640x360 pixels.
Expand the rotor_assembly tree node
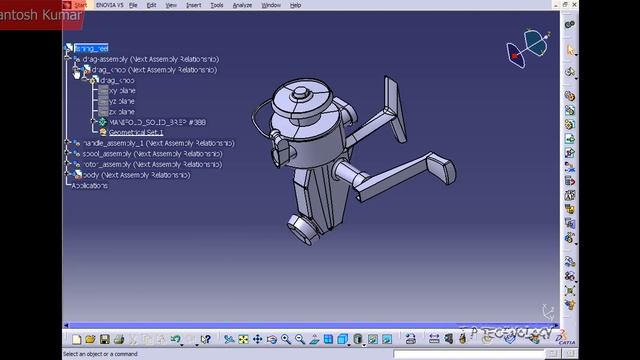click(67, 163)
